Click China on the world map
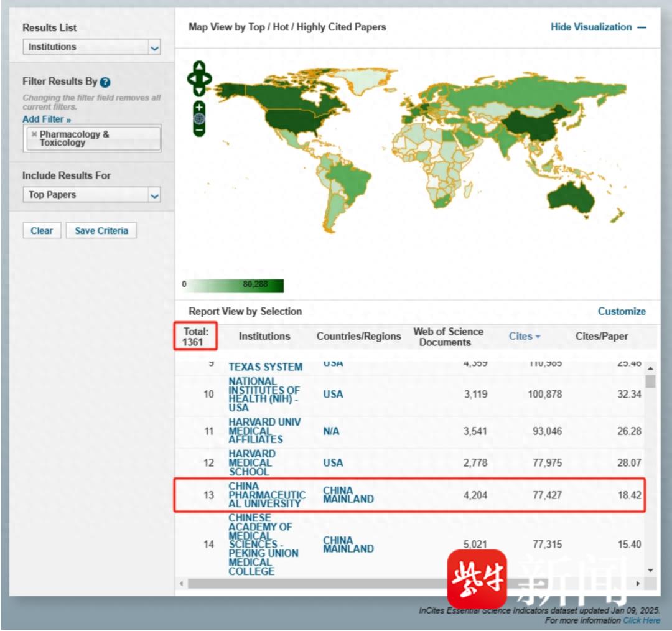 click(536, 122)
